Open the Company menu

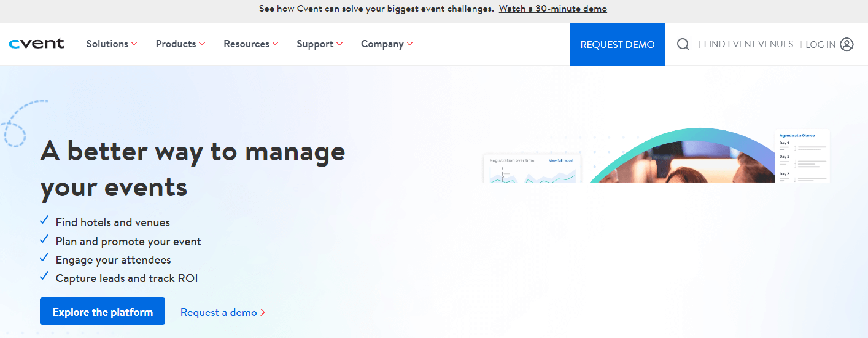click(x=387, y=44)
